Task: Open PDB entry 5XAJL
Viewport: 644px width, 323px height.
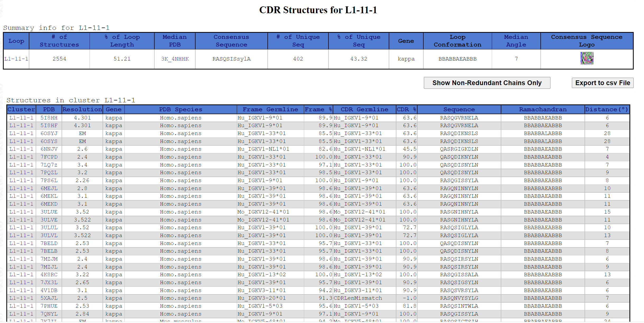Action: tap(49, 298)
